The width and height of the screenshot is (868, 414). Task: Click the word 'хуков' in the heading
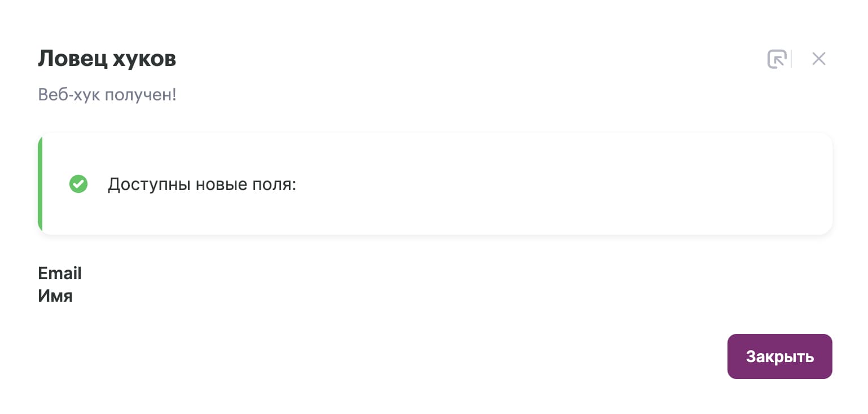tap(144, 59)
